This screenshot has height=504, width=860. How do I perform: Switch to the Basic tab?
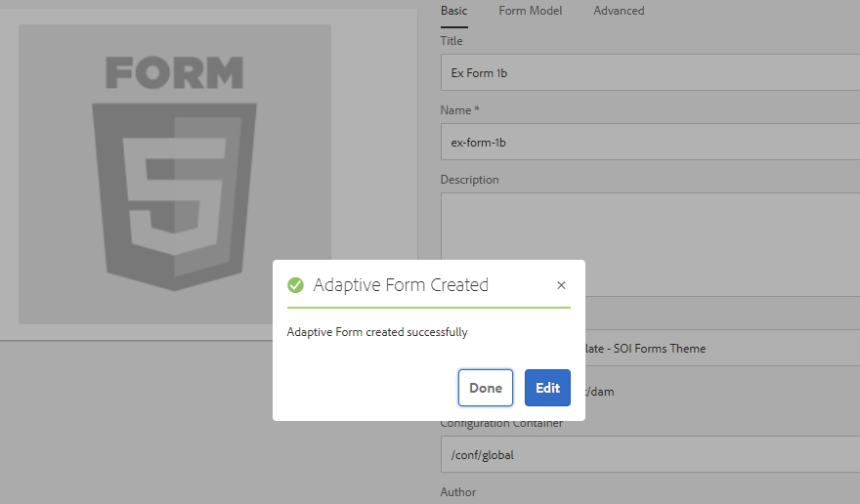pos(454,11)
